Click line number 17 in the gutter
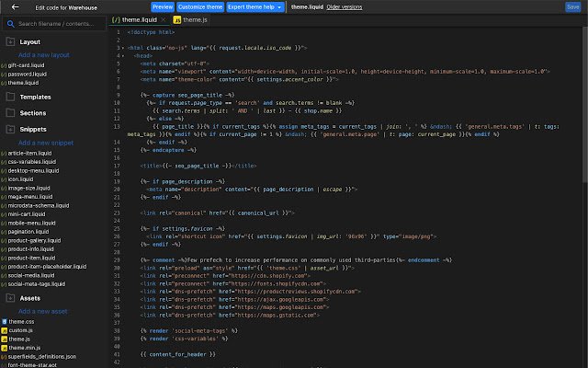This screenshot has height=368, width=588. tap(118, 166)
